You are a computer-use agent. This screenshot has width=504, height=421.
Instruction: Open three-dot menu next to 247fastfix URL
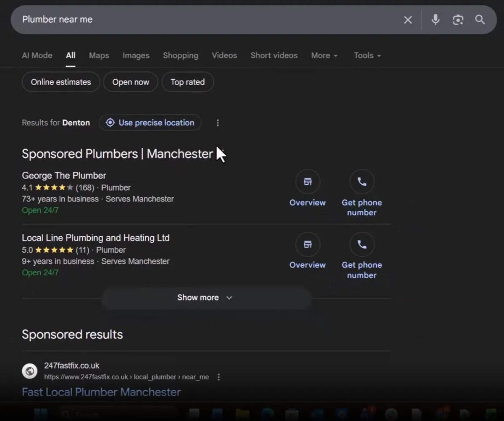pyautogui.click(x=218, y=377)
